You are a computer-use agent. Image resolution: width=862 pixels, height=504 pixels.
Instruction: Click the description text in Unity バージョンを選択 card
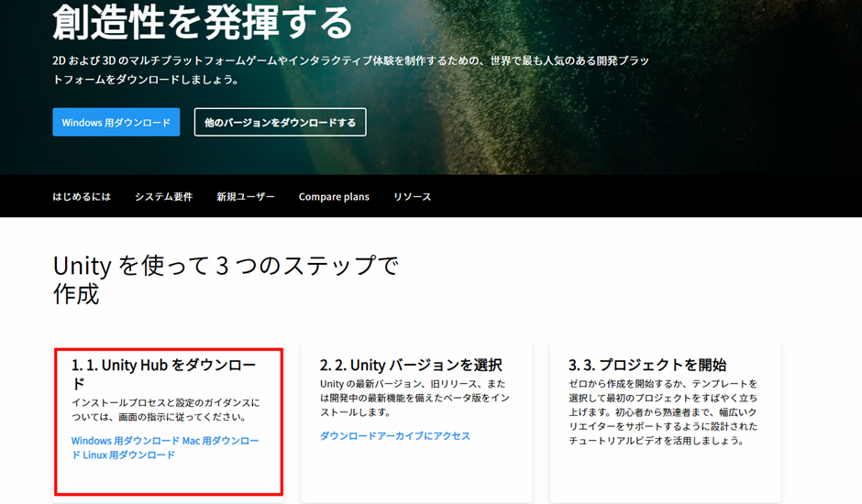413,398
